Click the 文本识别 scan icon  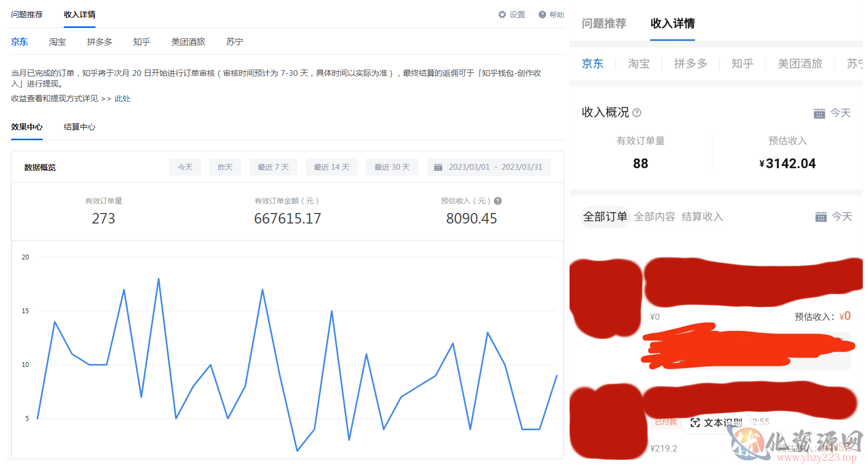tap(695, 423)
